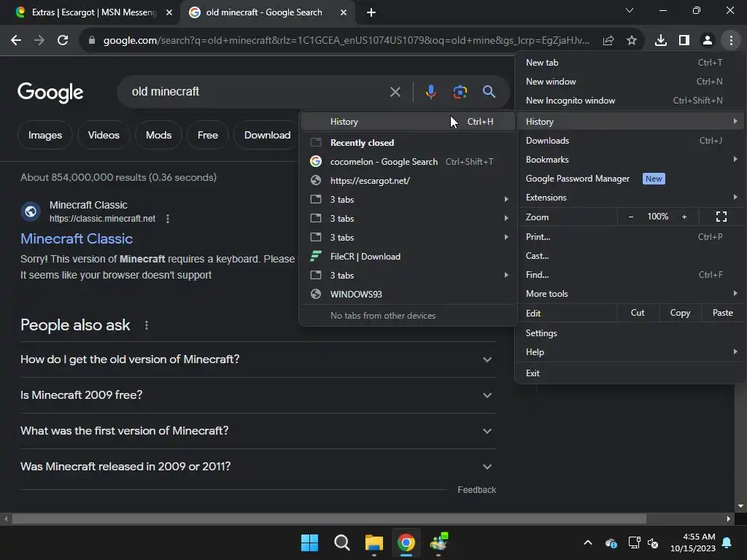
Task: Expand the first '3 tabs' recently closed group
Action: 409,200
